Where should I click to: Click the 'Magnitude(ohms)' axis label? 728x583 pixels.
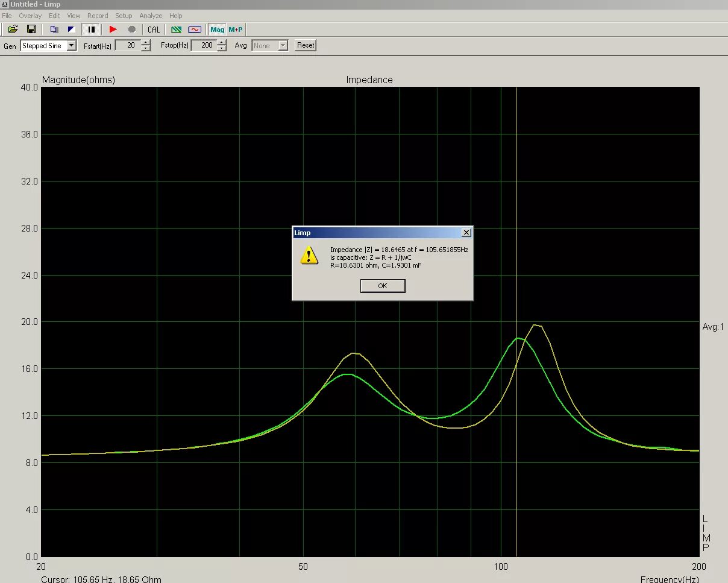click(x=78, y=80)
